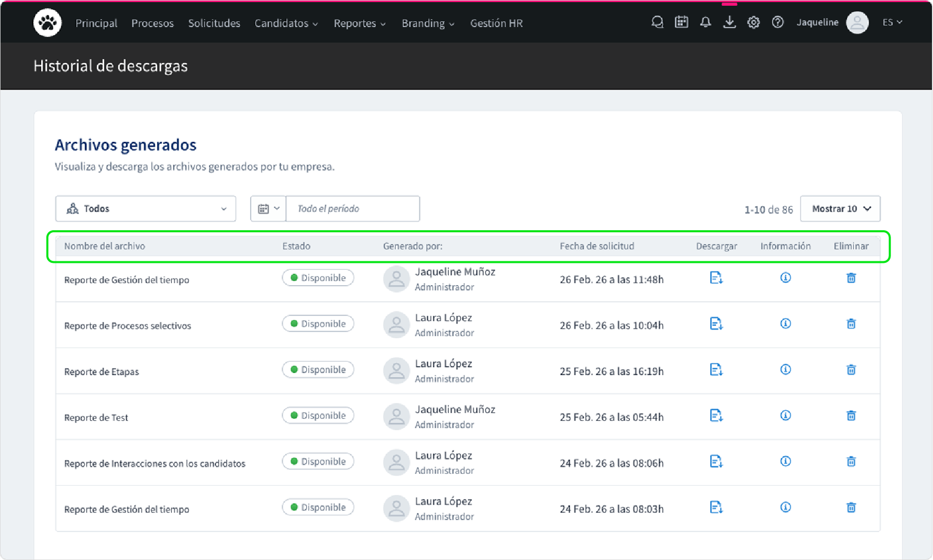Image resolution: width=933 pixels, height=560 pixels.
Task: Open the help question mark icon
Action: coord(777,22)
